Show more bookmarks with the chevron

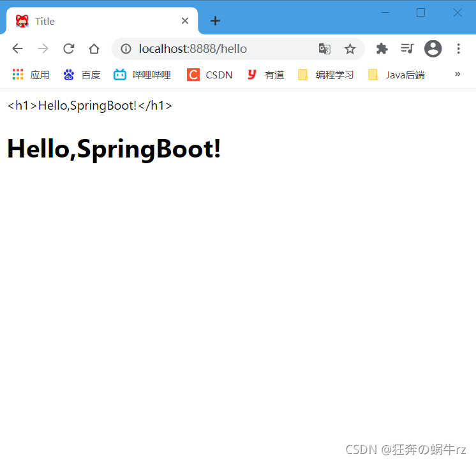coord(457,75)
